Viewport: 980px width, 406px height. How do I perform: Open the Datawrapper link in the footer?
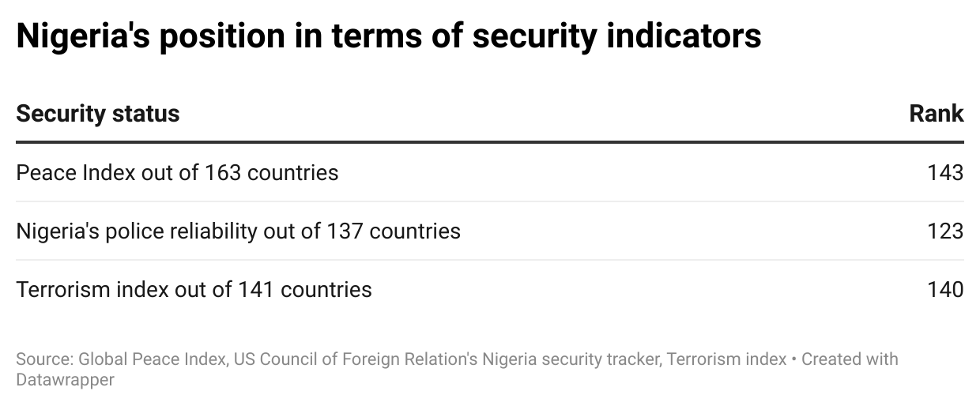pyautogui.click(x=65, y=380)
